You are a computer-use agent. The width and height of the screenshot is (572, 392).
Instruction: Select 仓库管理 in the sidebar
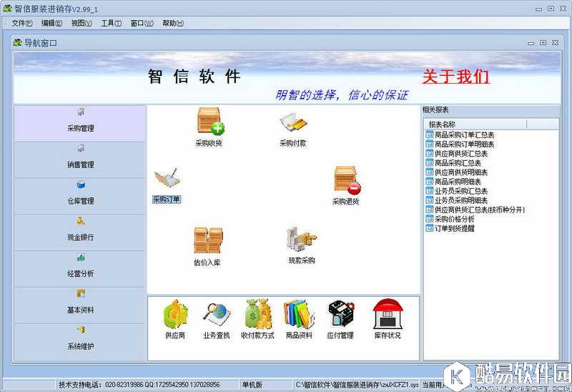(80, 196)
